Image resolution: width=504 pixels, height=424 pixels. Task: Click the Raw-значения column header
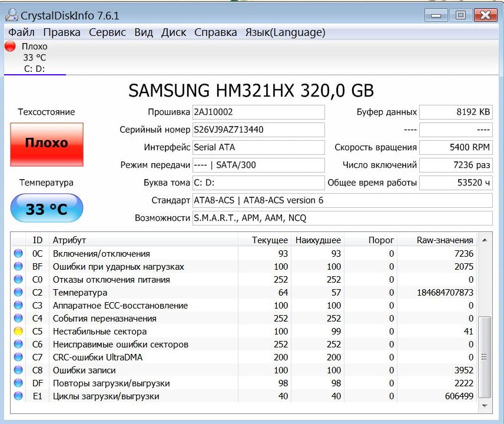click(x=437, y=240)
